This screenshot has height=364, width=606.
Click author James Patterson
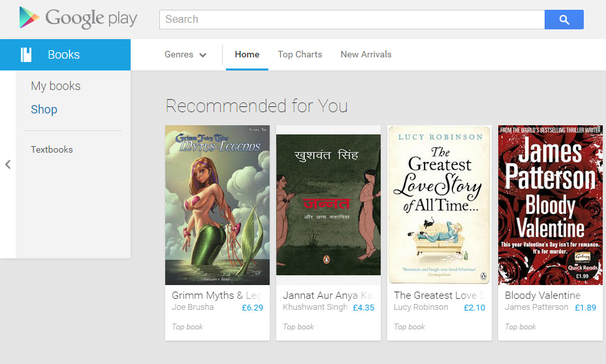(536, 307)
